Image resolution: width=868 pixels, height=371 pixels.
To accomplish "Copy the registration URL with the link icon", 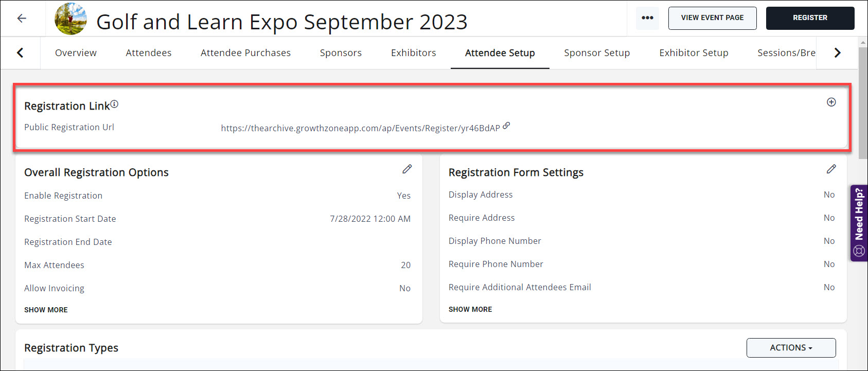I will [506, 126].
